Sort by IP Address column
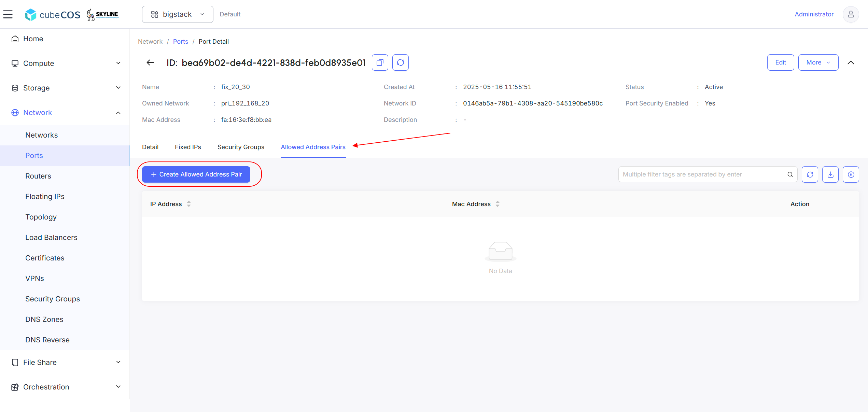This screenshot has width=868, height=412. pos(189,204)
